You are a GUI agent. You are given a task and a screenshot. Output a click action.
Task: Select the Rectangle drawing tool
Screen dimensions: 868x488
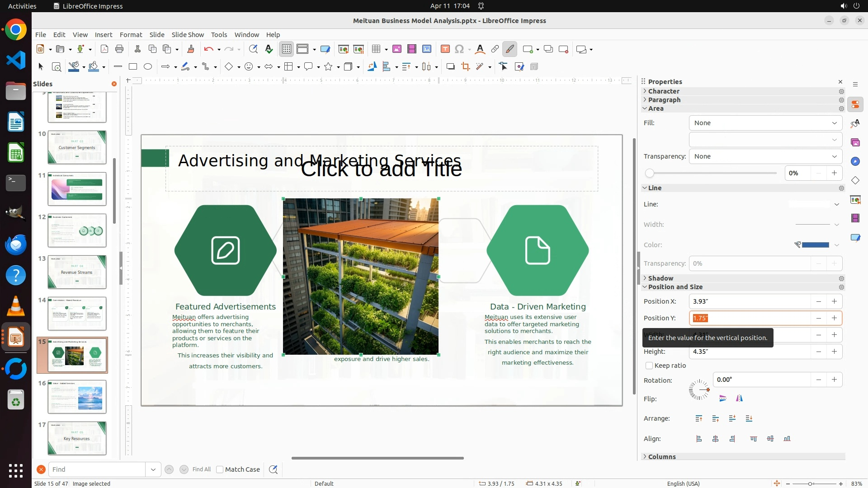[133, 67]
